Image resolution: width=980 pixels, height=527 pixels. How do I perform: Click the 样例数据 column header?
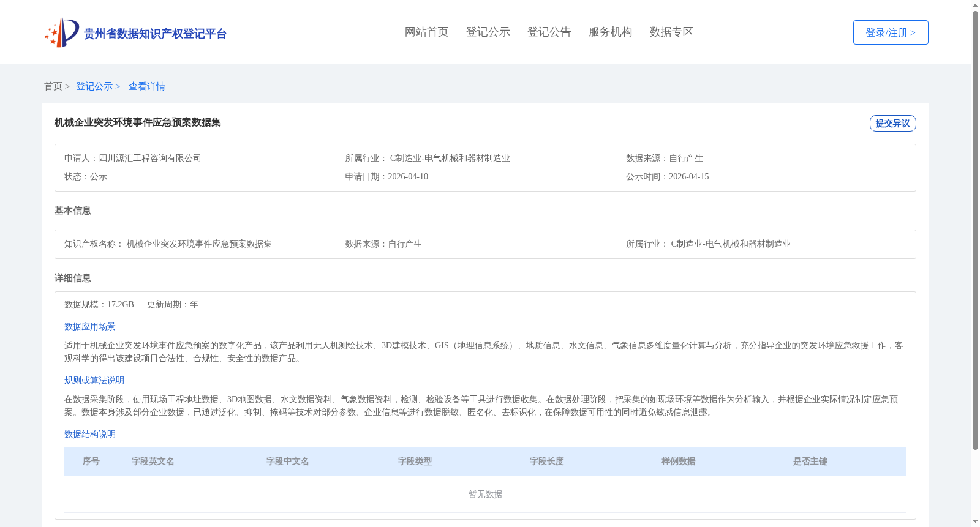point(679,461)
